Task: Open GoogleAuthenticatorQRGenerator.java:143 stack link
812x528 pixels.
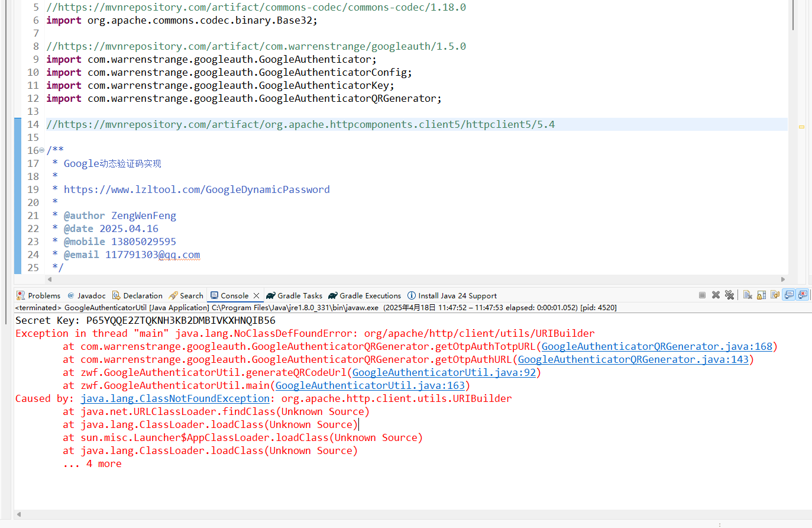Action: coord(633,359)
